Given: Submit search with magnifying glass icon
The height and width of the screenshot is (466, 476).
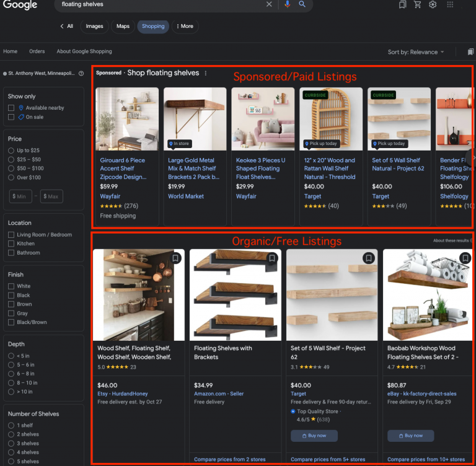Looking at the screenshot, I should point(302,4).
